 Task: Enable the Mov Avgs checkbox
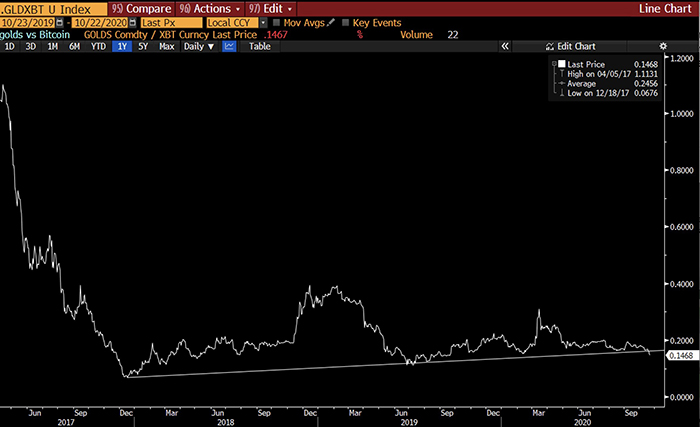click(277, 22)
